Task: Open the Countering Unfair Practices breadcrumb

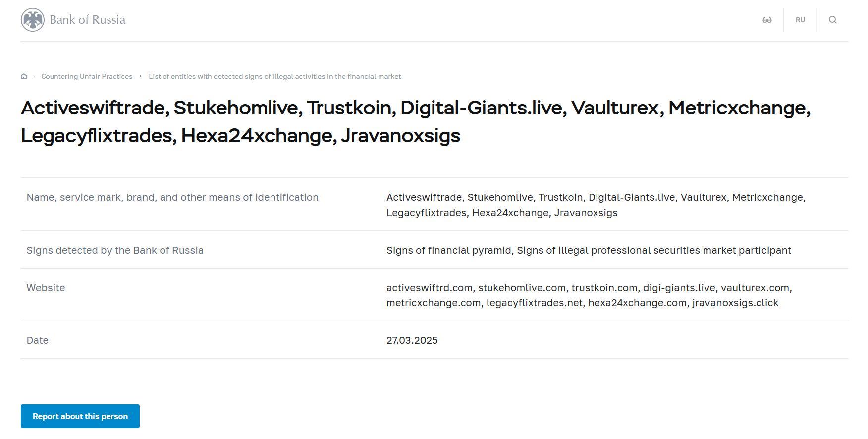Action: [x=87, y=76]
